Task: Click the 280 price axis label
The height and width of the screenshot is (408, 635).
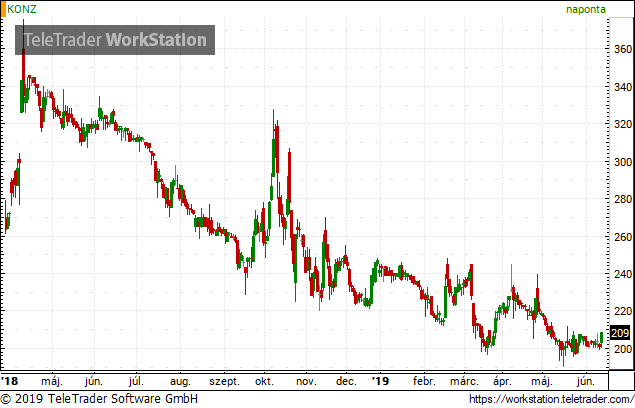Action: (x=623, y=199)
